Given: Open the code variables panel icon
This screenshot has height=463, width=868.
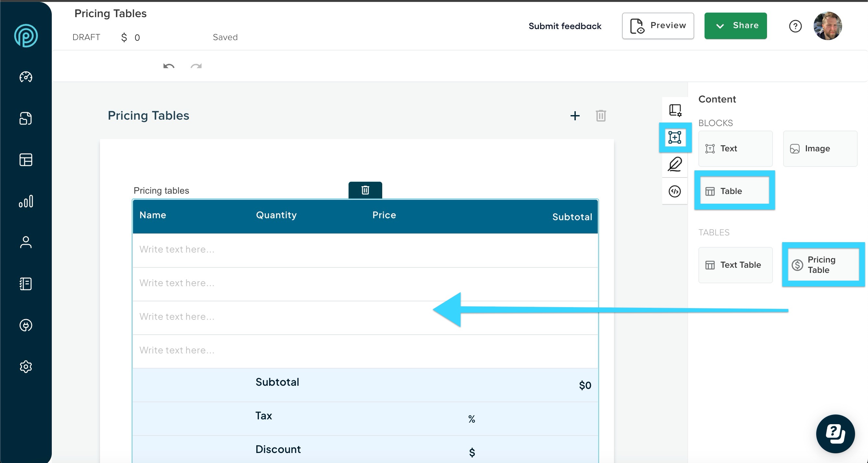Looking at the screenshot, I should pos(675,191).
